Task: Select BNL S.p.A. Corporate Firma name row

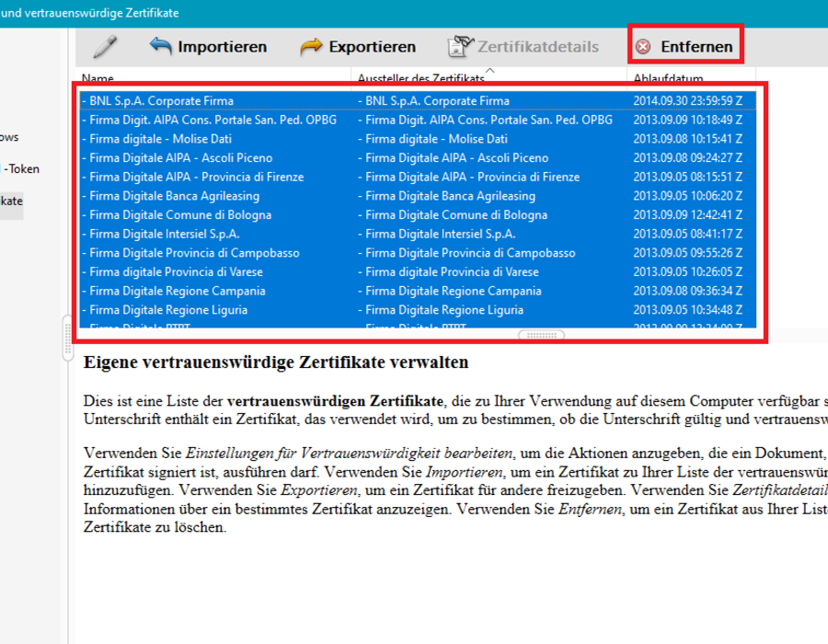Action: [161, 101]
